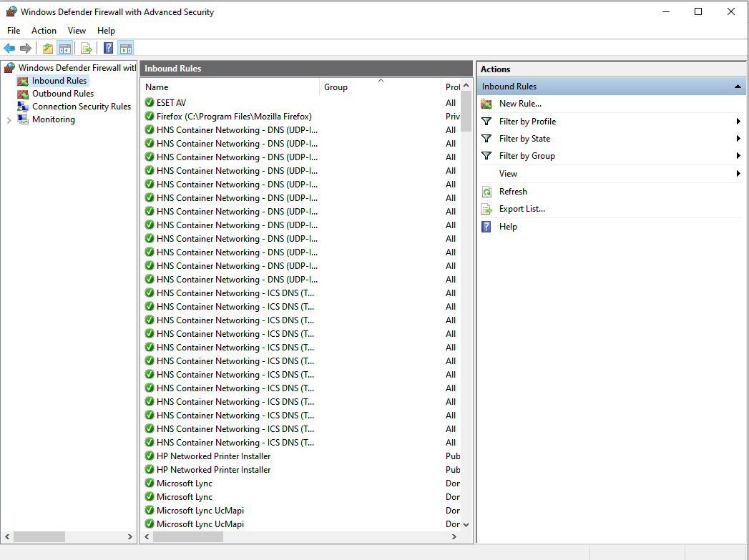
Task: Click the grayed Forward navigation arrow
Action: 26,48
